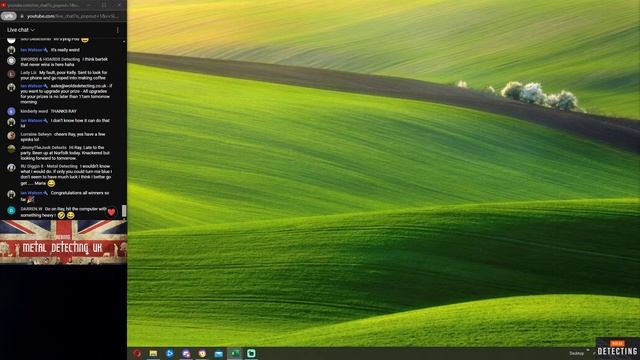Screen dimensions: 640x360
Task: Click kimberly ward's profile avatar
Action: pyautogui.click(x=11, y=111)
